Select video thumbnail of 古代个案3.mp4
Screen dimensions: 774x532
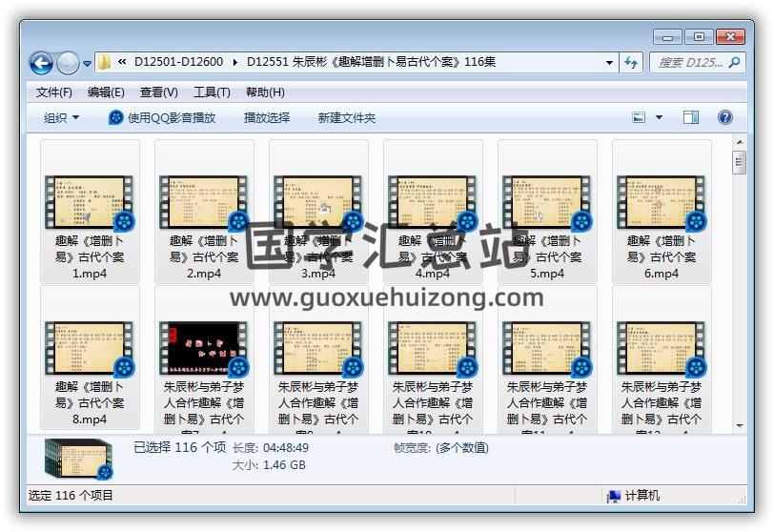tap(318, 202)
